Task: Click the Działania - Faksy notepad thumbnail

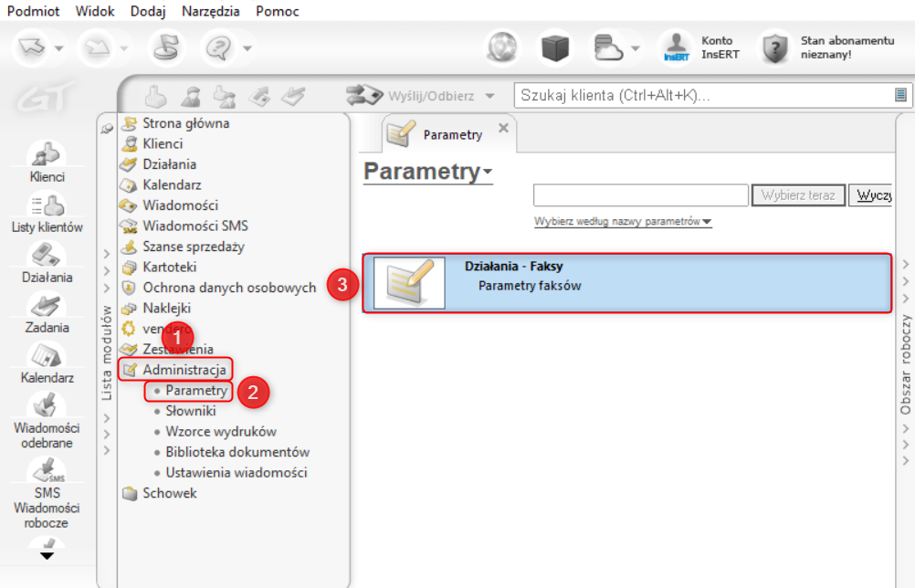Action: pos(409,283)
